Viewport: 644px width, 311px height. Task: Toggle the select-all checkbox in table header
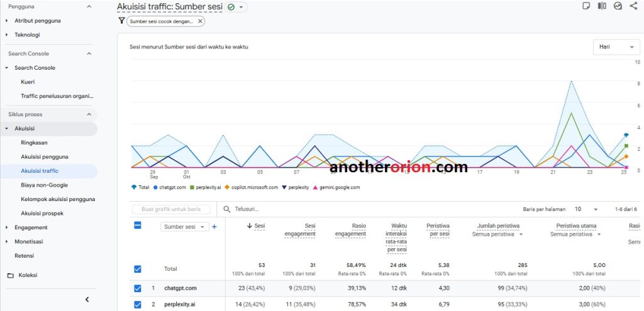(138, 226)
